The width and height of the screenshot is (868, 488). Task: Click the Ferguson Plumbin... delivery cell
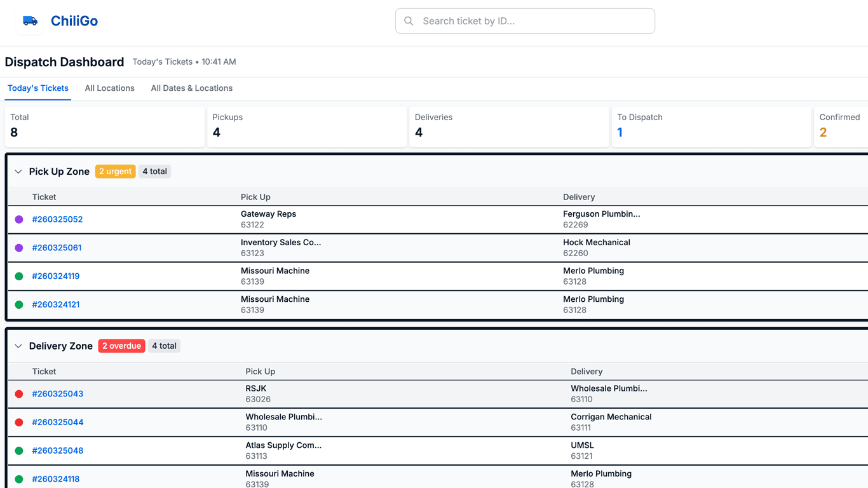pos(602,219)
